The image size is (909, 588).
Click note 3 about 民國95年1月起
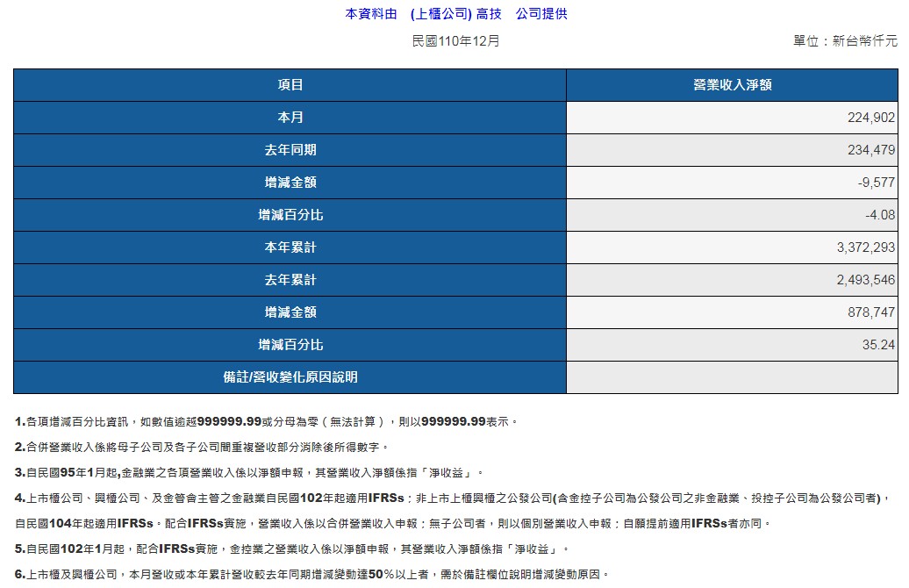(x=249, y=473)
